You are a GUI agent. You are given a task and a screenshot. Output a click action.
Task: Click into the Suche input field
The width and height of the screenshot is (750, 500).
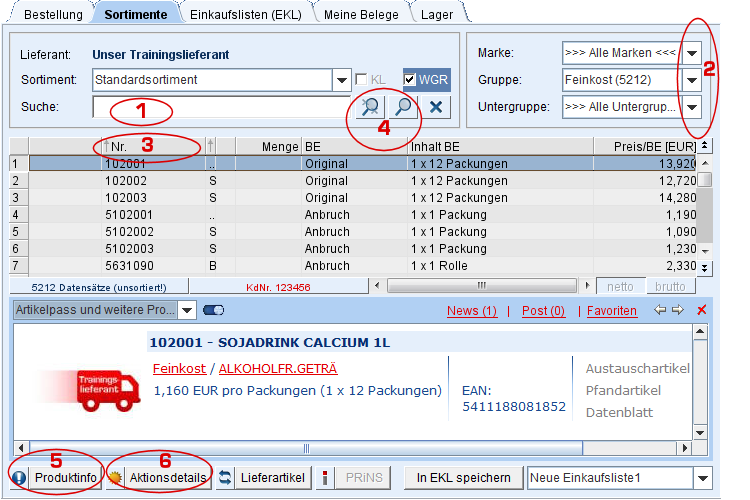[x=220, y=107]
